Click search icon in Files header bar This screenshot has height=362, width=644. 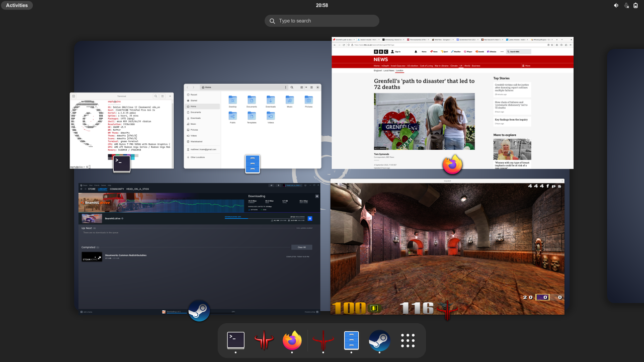point(293,87)
